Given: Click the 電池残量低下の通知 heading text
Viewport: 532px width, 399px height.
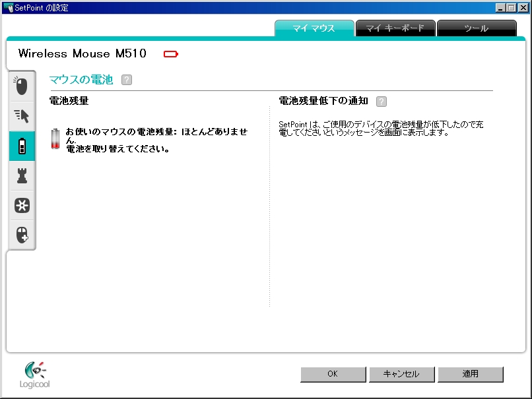Looking at the screenshot, I should click(323, 101).
